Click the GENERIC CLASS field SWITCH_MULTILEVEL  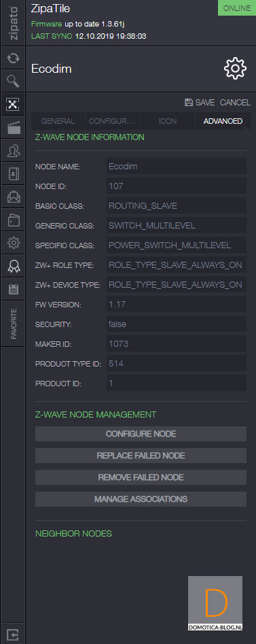click(x=177, y=226)
